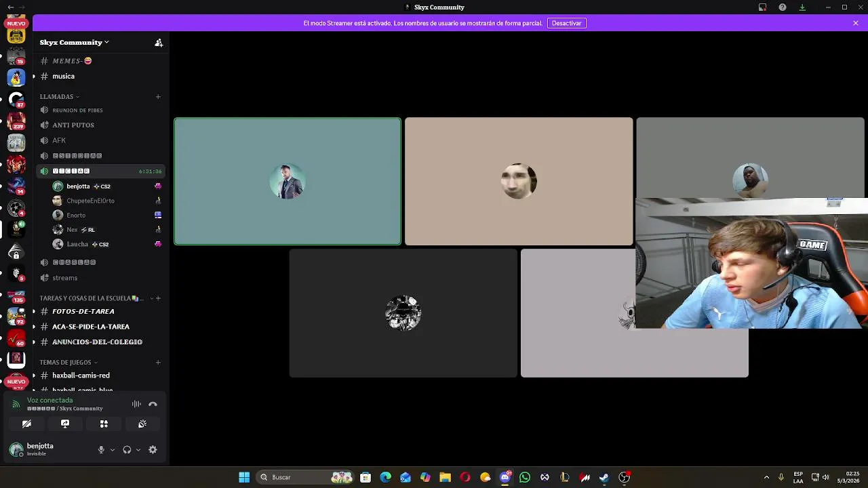Screen dimensions: 868x488
Task: Toggle headphone deafen in the user panel
Action: click(x=127, y=449)
